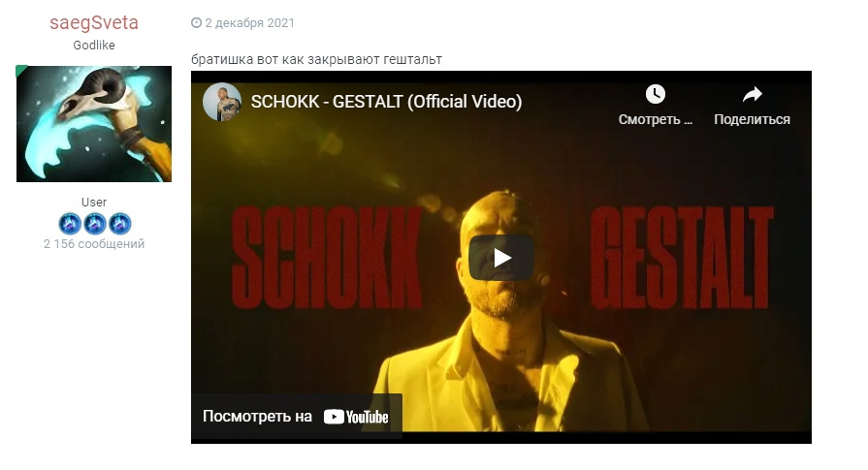The width and height of the screenshot is (868, 470).
Task: Click the red GESTALT text on the thumbnail
Action: (x=682, y=258)
